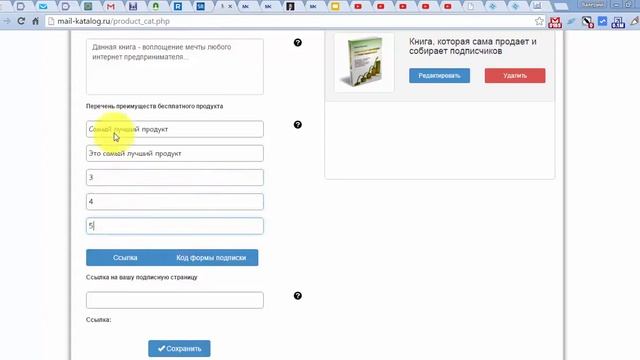Screen dimensions: 640x360
Task: Focus the product description textarea
Action: click(175, 67)
